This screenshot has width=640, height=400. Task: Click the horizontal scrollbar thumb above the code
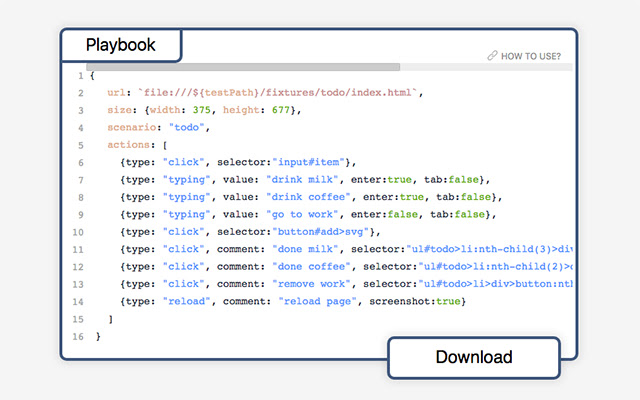[243, 67]
